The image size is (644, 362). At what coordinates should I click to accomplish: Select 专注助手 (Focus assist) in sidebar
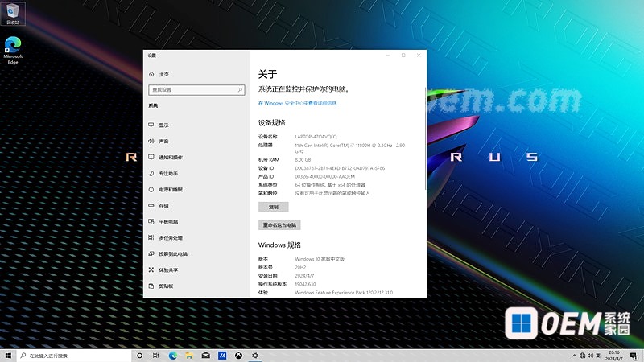(x=168, y=174)
